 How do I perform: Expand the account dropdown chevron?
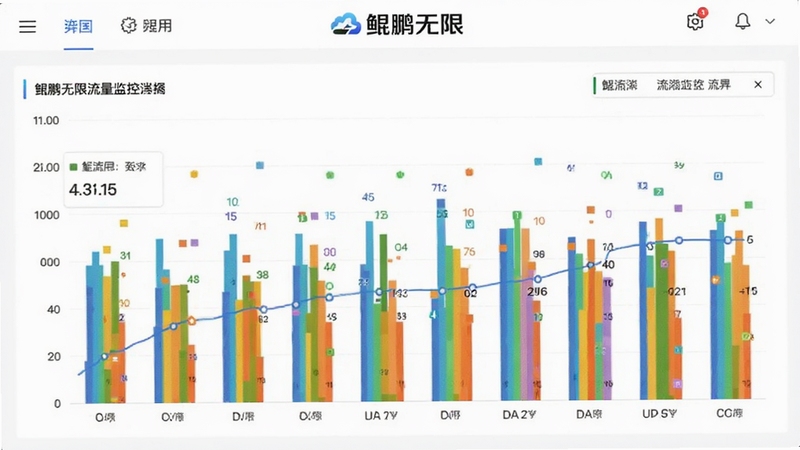[770, 21]
